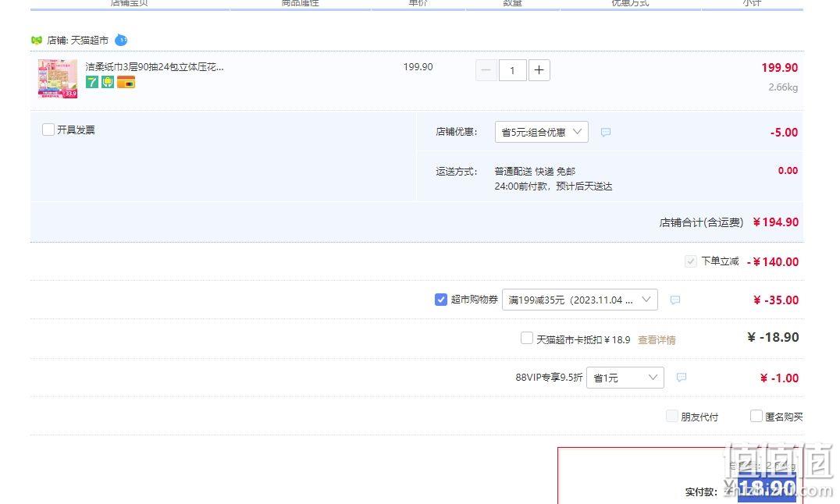840x504 pixels.
Task: Click the 下单立减 checkbox
Action: (691, 261)
